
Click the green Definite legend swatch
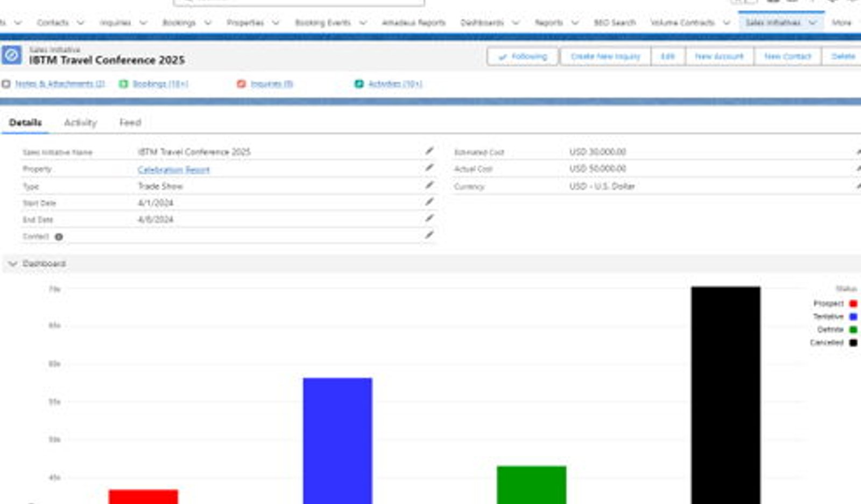[853, 330]
